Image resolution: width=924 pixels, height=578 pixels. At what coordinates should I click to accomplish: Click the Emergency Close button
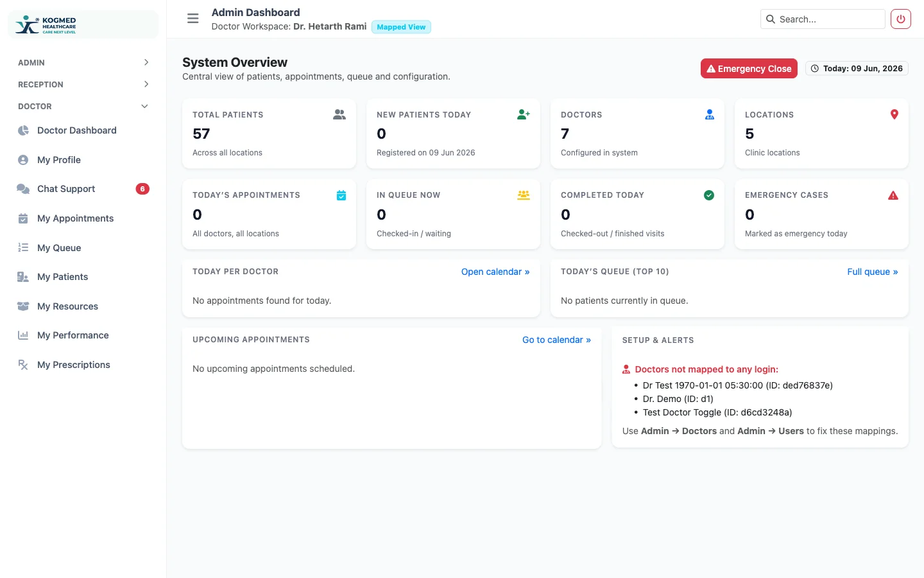[749, 69]
